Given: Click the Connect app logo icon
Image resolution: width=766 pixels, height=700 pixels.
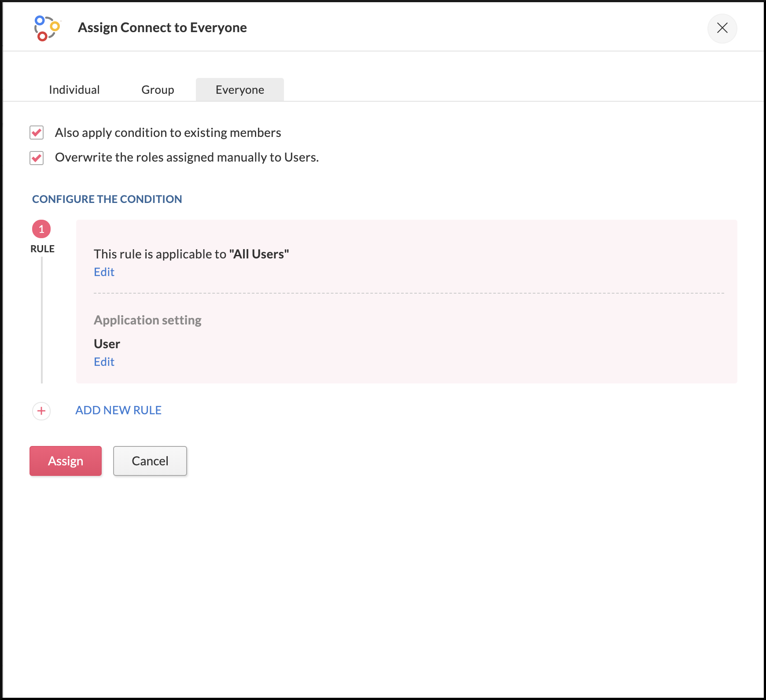Looking at the screenshot, I should pyautogui.click(x=47, y=28).
